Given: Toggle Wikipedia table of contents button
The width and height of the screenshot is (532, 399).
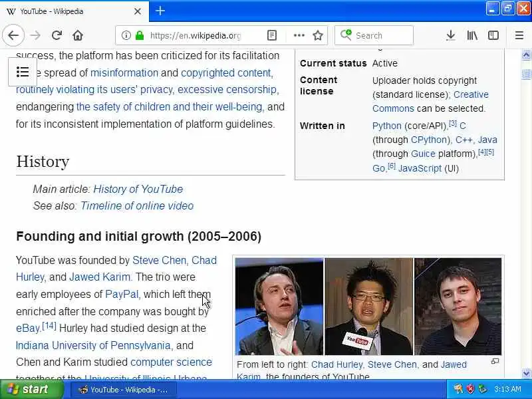Looking at the screenshot, I should (23, 72).
